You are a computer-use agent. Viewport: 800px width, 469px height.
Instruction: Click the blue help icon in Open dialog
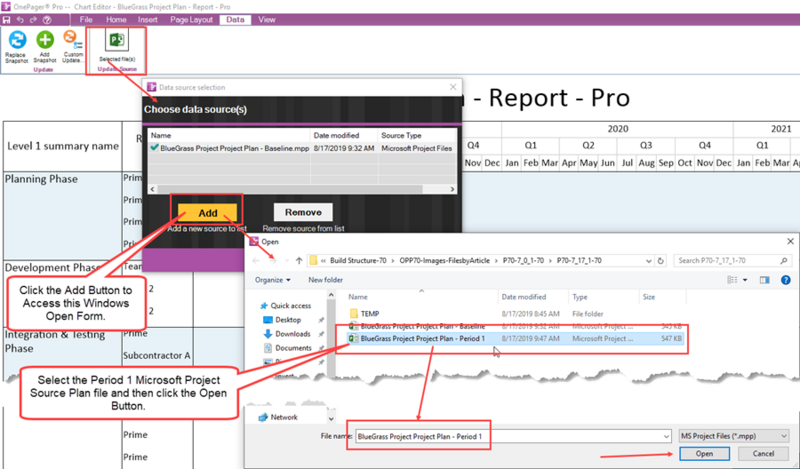click(x=786, y=280)
